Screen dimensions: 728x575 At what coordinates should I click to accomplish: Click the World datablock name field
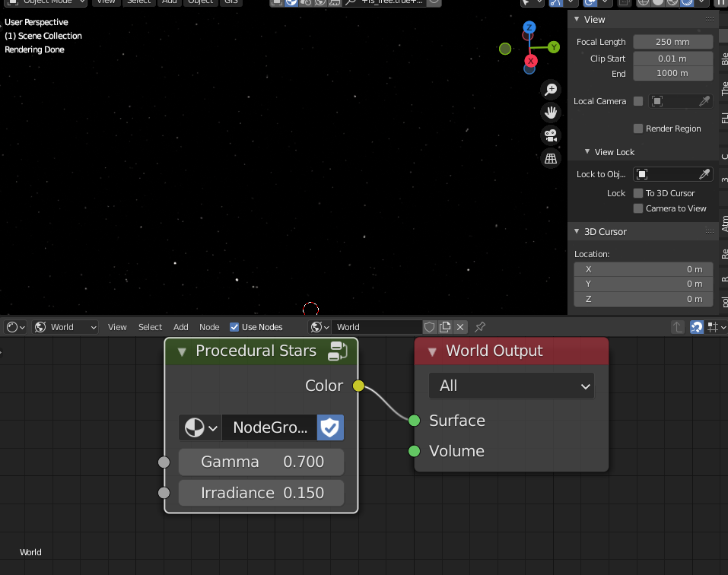coord(377,327)
